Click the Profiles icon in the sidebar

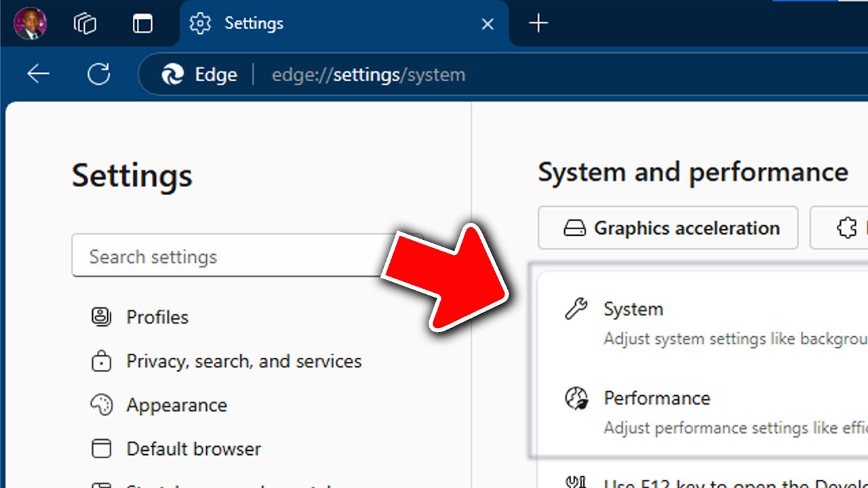[101, 317]
